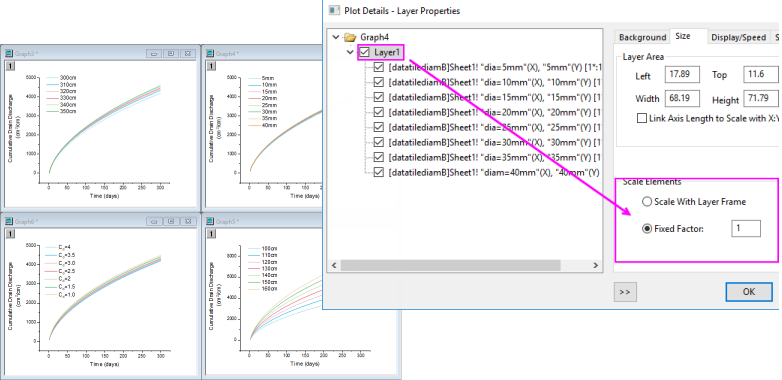Uncheck the Layer1 checkbox in tree
Viewport: 782px width, 380px height.
[x=365, y=52]
